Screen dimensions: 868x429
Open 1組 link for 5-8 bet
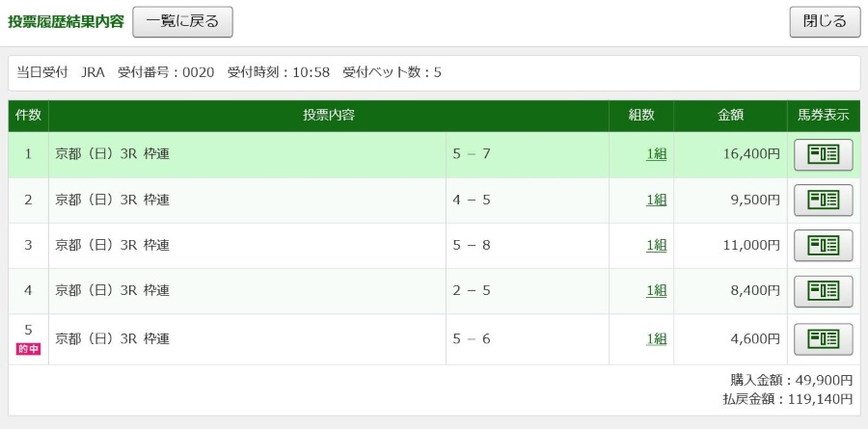[656, 245]
